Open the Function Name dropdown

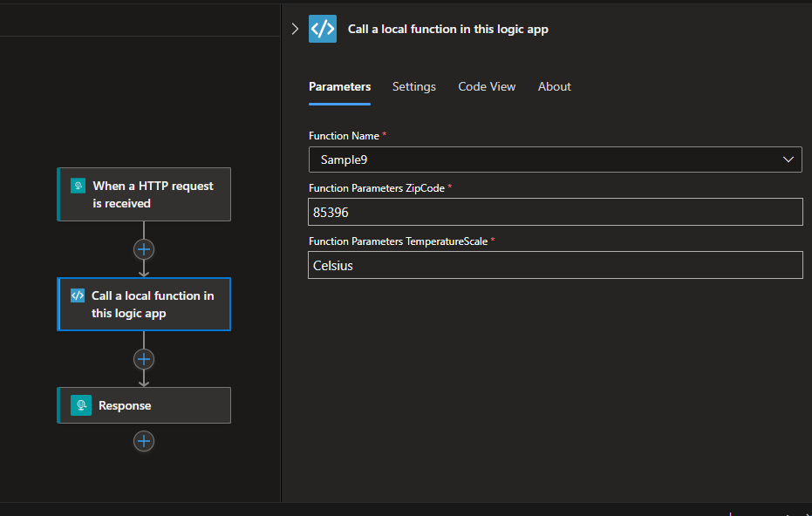555,160
